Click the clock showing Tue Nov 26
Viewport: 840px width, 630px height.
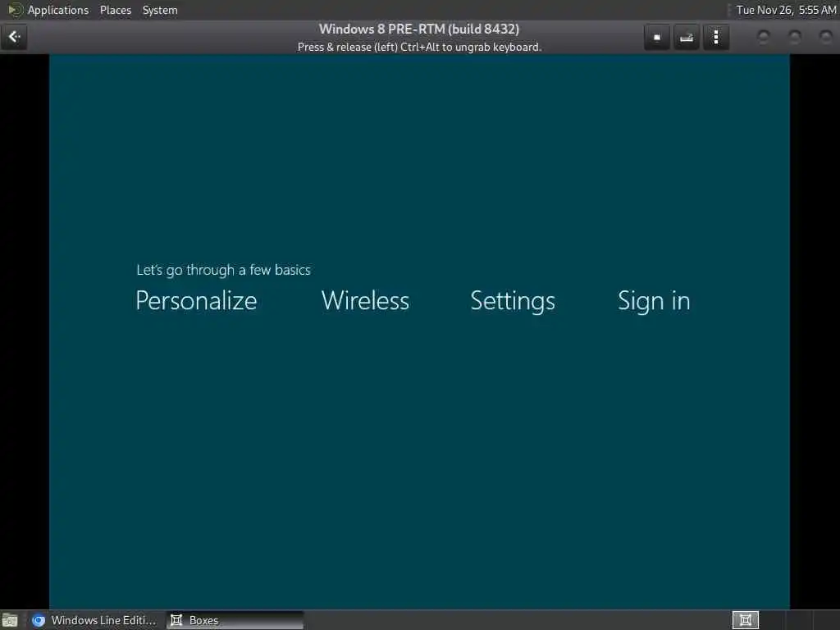tap(786, 10)
